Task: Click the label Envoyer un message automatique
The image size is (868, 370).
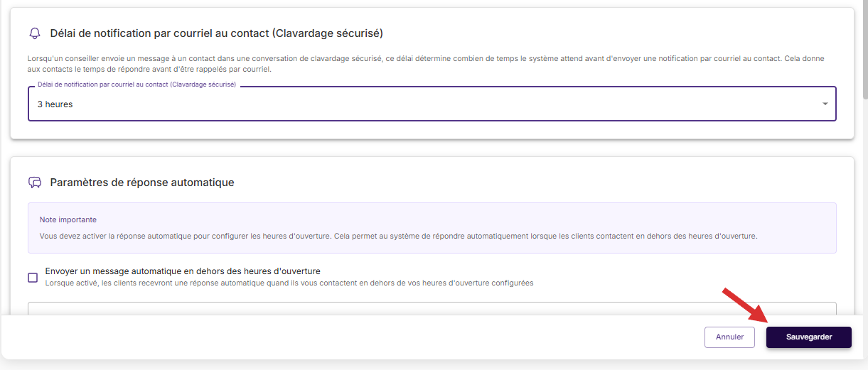Action: tap(183, 271)
